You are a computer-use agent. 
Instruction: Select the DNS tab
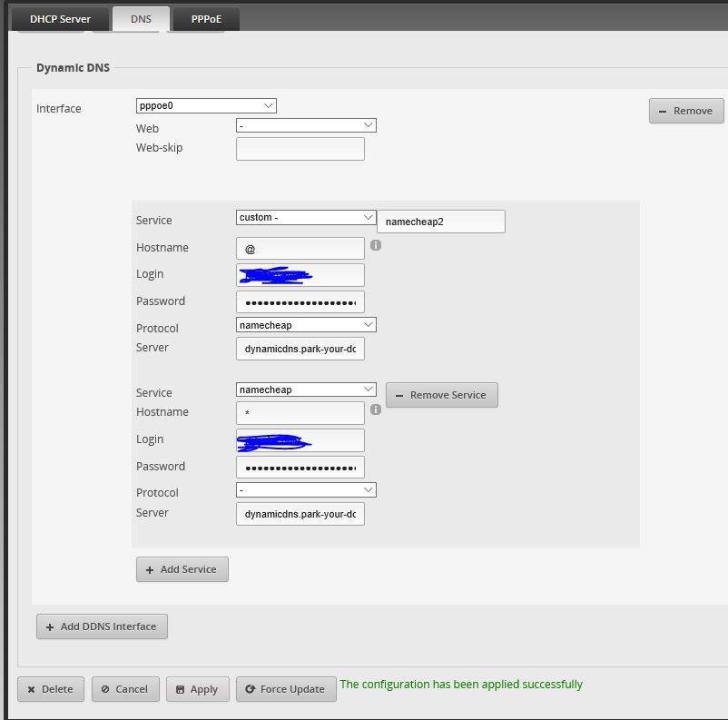[141, 18]
